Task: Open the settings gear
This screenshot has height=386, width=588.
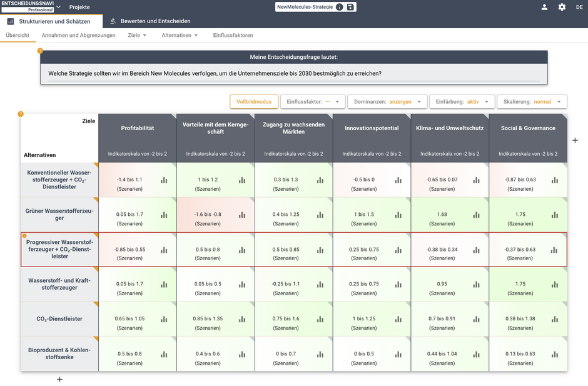Action: [x=561, y=7]
